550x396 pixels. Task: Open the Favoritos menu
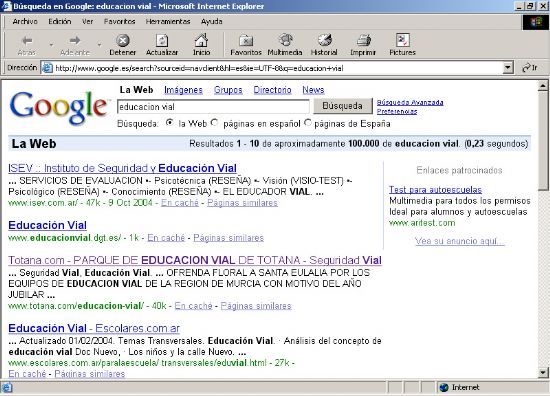point(119,21)
